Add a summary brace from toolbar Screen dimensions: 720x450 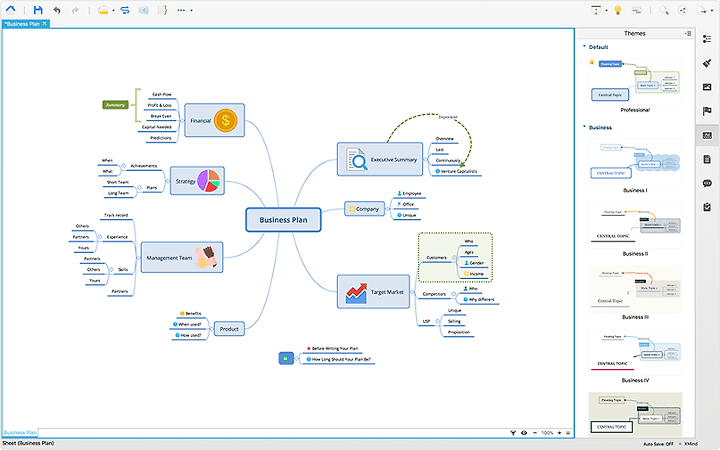pyautogui.click(x=162, y=10)
